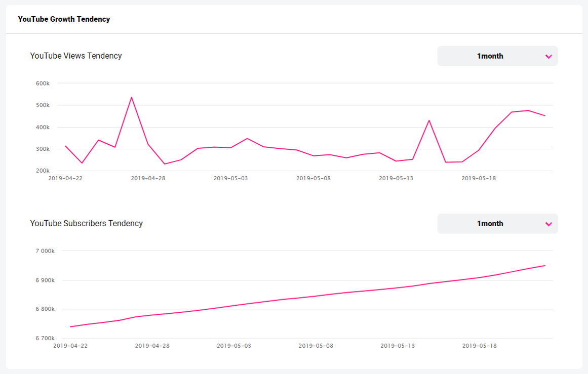Image resolution: width=588 pixels, height=374 pixels.
Task: Click the 6 700k label in subscribers chart
Action: (x=45, y=338)
